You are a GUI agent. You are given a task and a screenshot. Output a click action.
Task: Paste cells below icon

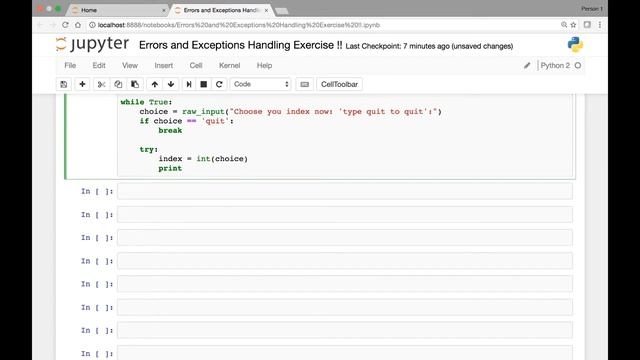(135, 84)
